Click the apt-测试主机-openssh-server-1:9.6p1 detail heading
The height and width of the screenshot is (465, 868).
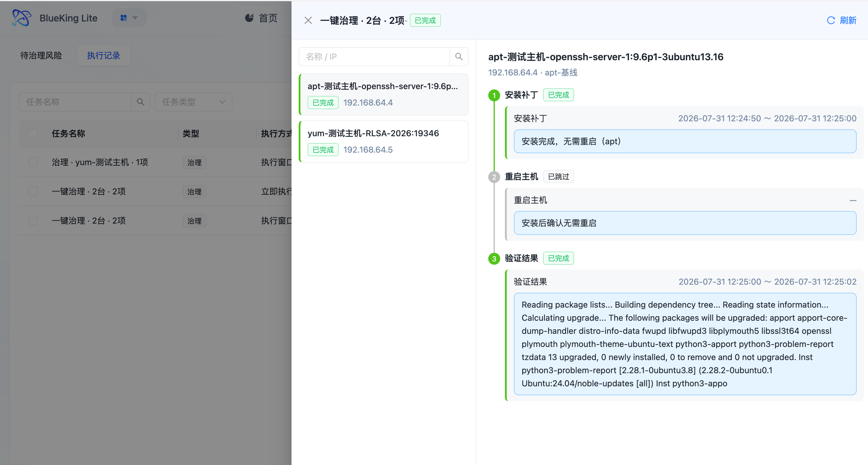pyautogui.click(x=605, y=57)
